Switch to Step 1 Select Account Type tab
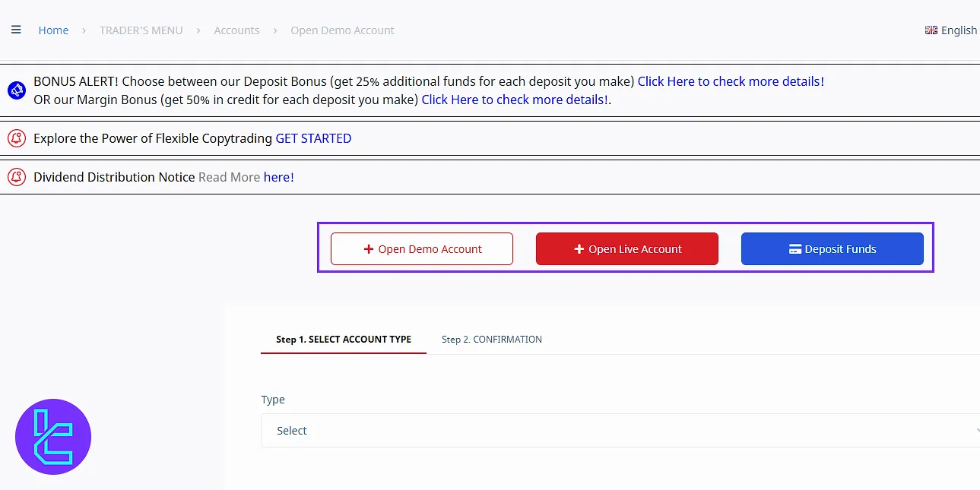This screenshot has width=980, height=490. [344, 340]
